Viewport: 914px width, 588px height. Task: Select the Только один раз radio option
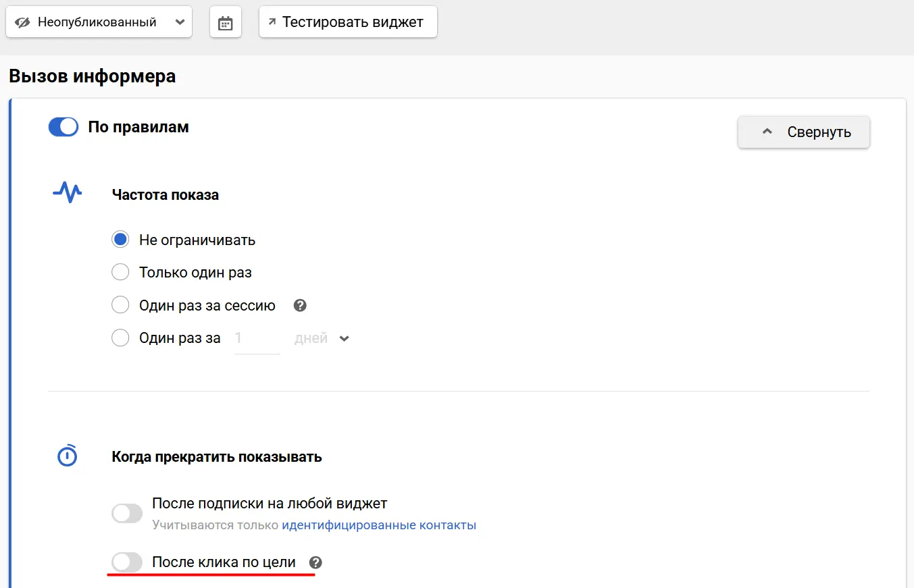click(120, 273)
